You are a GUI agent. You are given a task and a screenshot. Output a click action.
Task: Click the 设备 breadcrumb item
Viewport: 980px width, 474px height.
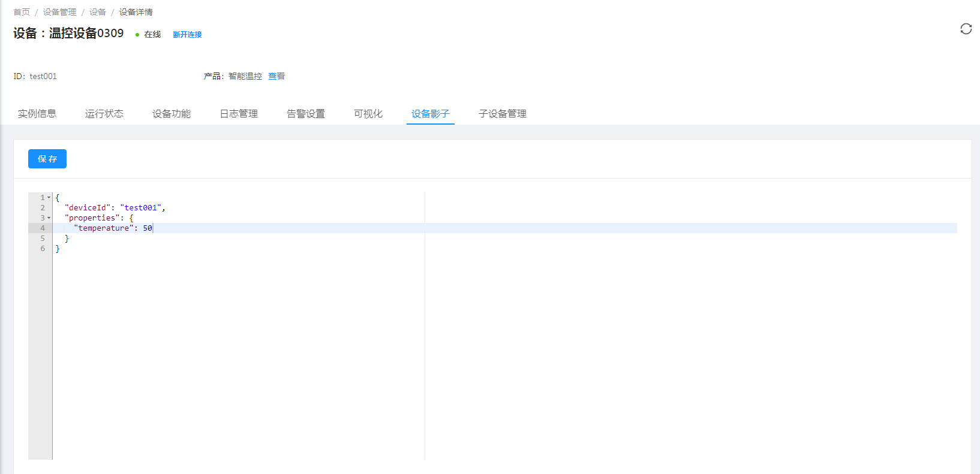point(98,12)
